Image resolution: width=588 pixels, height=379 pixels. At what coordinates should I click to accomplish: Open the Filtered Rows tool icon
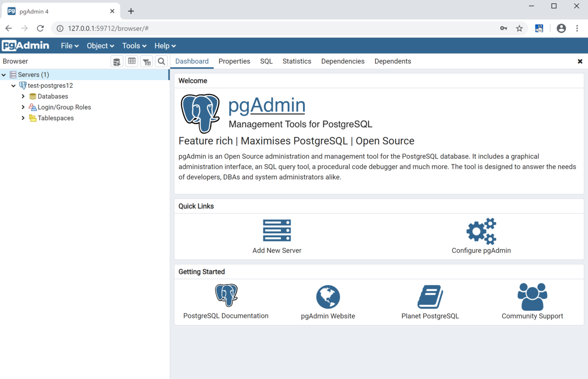click(147, 61)
